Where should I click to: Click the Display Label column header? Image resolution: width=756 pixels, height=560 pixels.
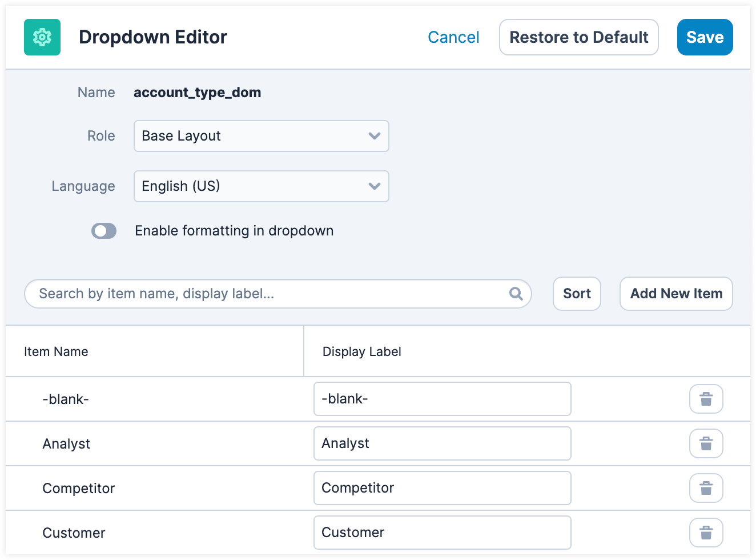click(x=362, y=351)
